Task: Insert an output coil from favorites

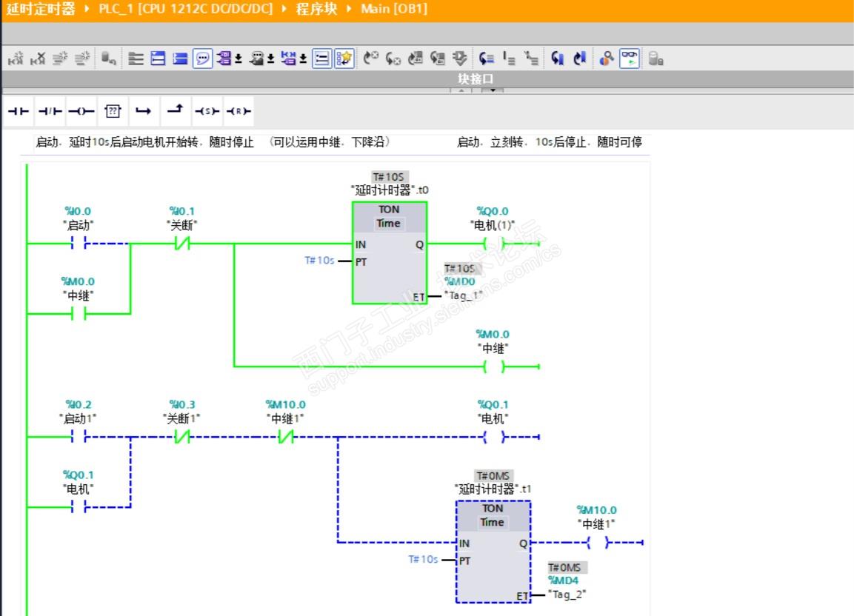Action: click(x=81, y=111)
